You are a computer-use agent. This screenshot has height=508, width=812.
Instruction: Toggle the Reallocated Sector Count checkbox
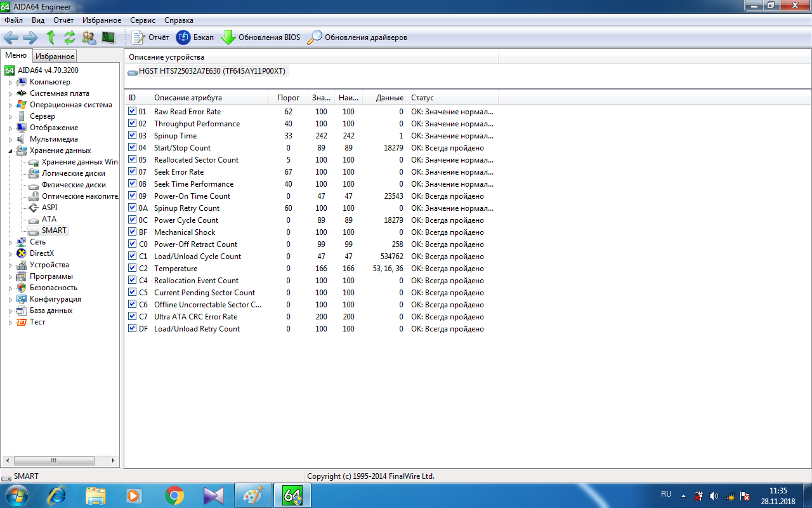tap(132, 159)
